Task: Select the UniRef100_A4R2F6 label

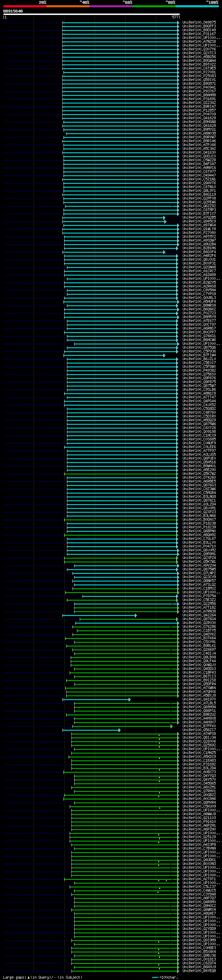Action: [199, 256]
